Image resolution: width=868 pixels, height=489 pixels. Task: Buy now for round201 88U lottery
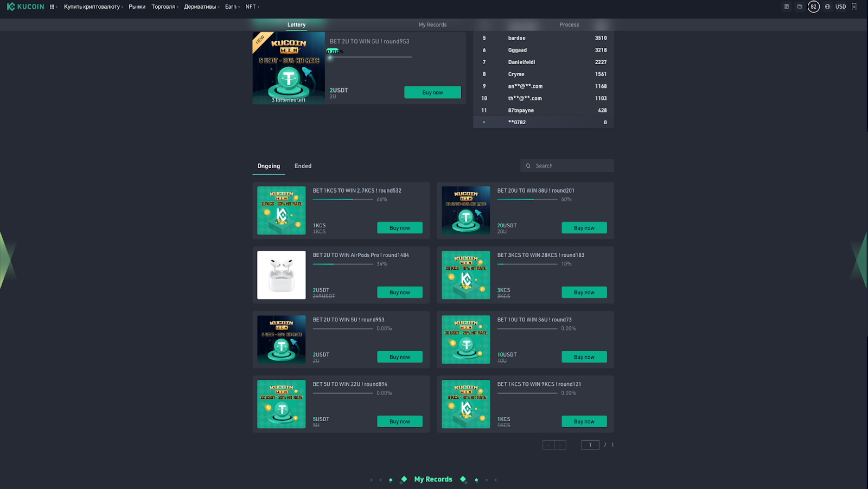tap(584, 228)
